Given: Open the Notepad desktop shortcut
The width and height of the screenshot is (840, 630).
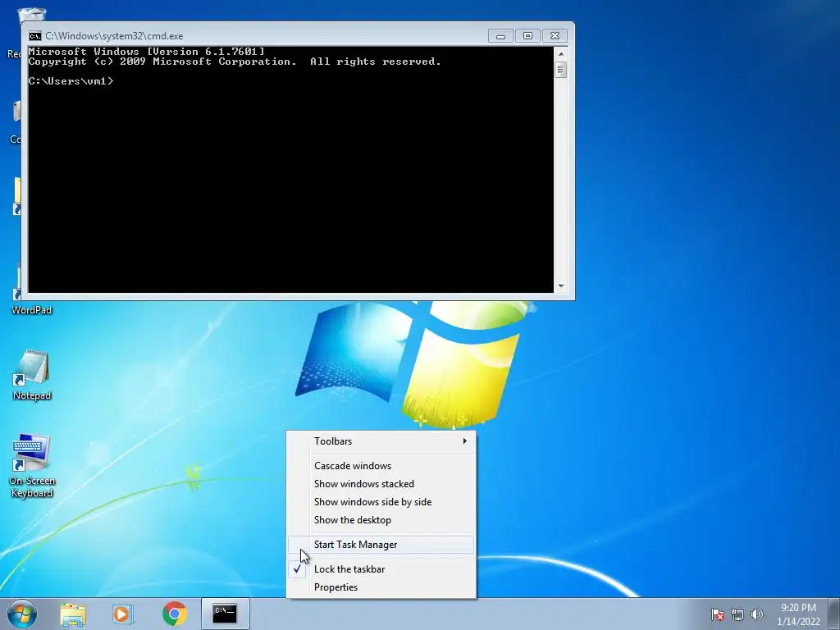Looking at the screenshot, I should point(32,375).
